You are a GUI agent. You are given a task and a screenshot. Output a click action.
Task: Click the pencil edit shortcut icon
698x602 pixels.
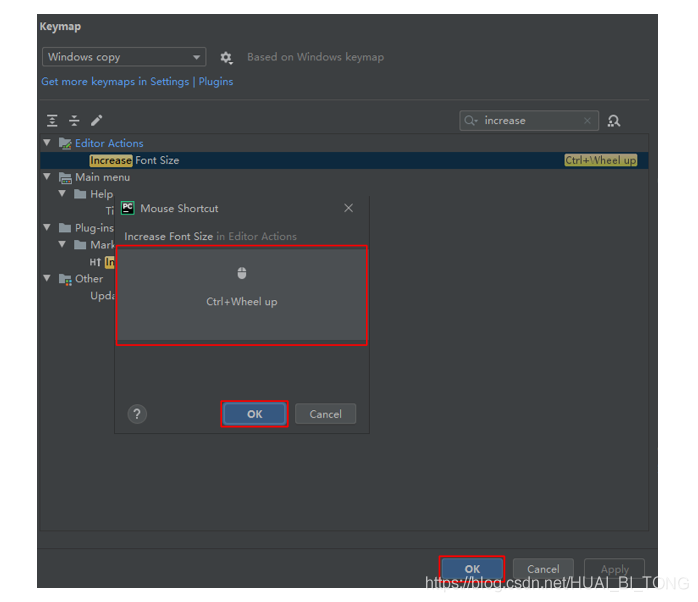pos(97,120)
